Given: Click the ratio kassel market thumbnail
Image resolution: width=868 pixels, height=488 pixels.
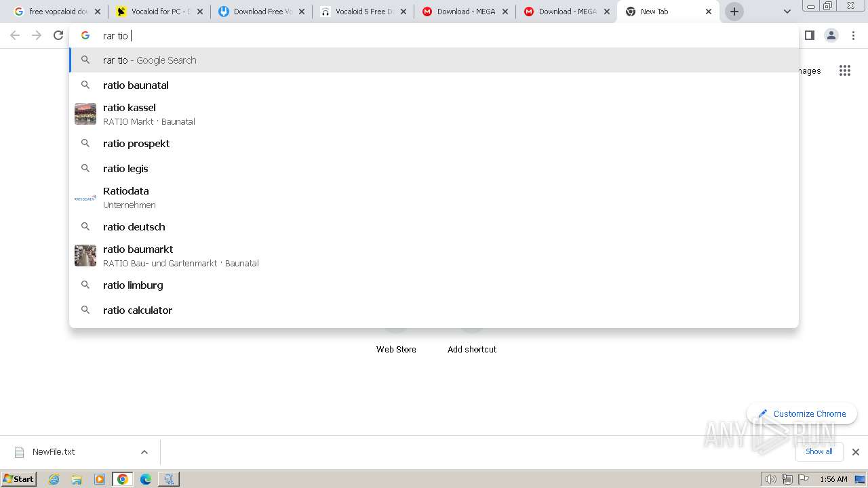Looking at the screenshot, I should tap(85, 114).
